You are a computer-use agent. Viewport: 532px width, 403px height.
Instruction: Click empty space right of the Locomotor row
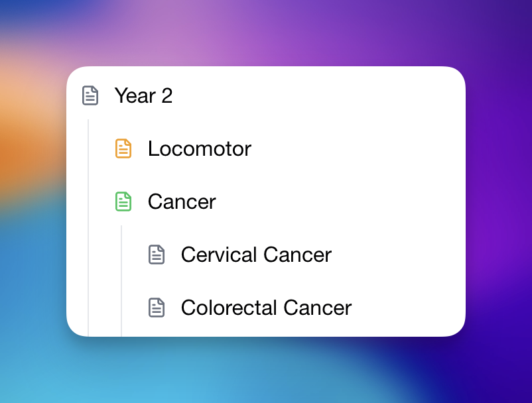coord(358,148)
